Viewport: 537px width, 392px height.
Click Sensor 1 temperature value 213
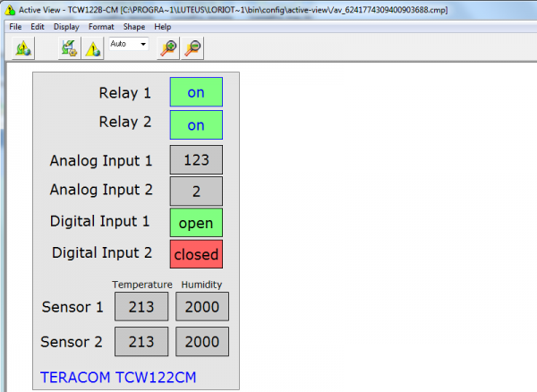point(141,306)
